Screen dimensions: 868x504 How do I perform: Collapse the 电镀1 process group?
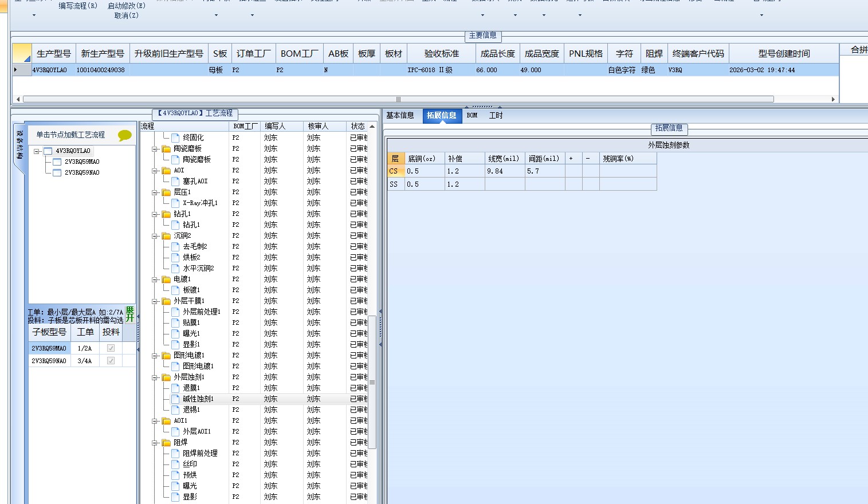click(x=155, y=279)
